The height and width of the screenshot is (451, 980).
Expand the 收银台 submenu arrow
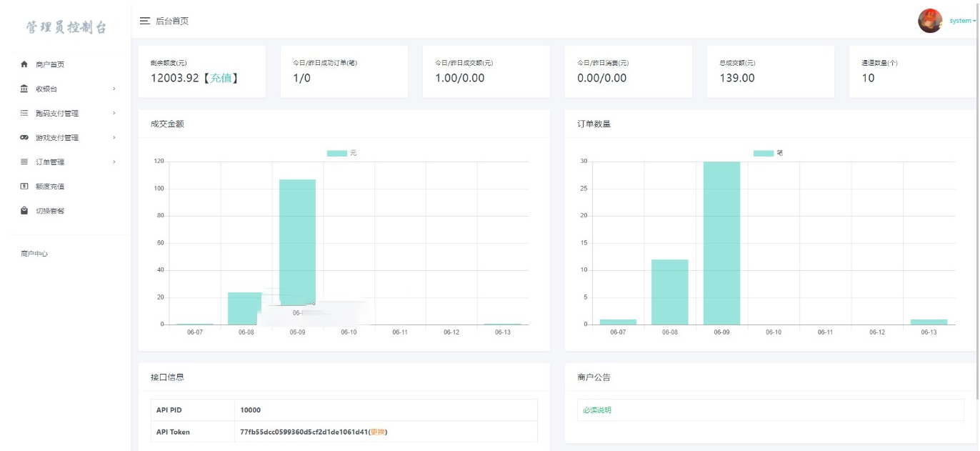click(114, 89)
